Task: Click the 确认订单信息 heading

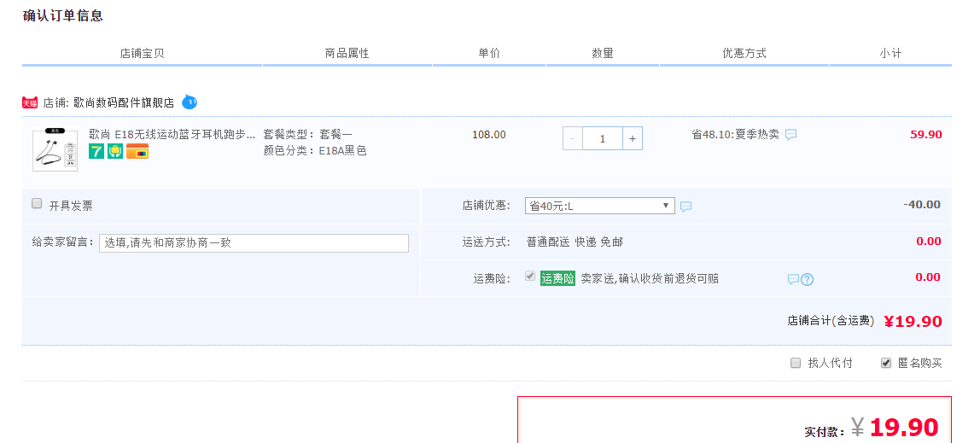Action: (x=62, y=16)
